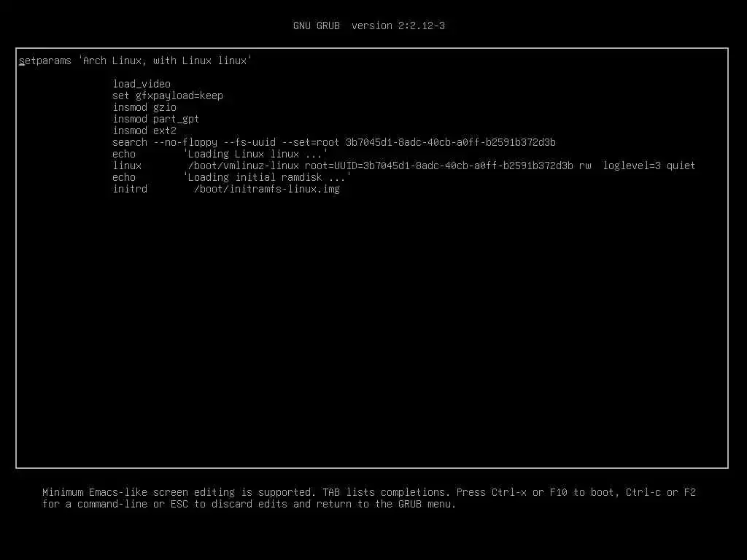
Task: Click the 'insmod ext2' line
Action: pyautogui.click(x=144, y=131)
